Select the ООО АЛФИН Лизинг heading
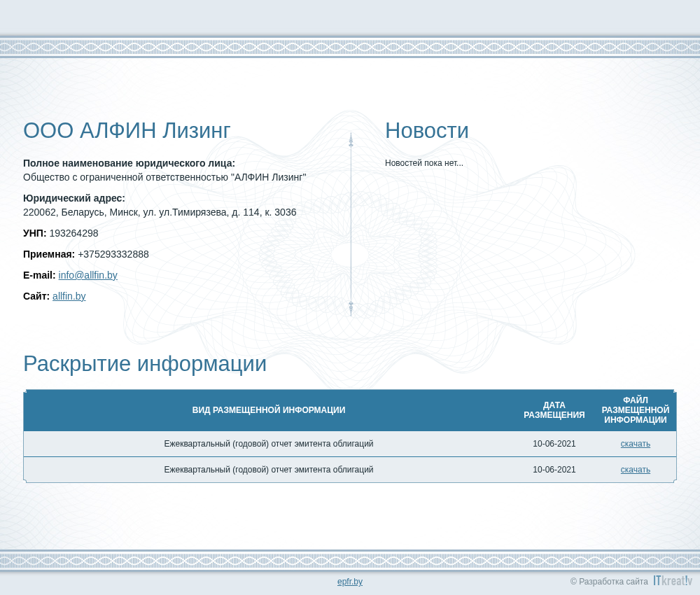Image resolution: width=700 pixels, height=595 pixels. [x=127, y=131]
